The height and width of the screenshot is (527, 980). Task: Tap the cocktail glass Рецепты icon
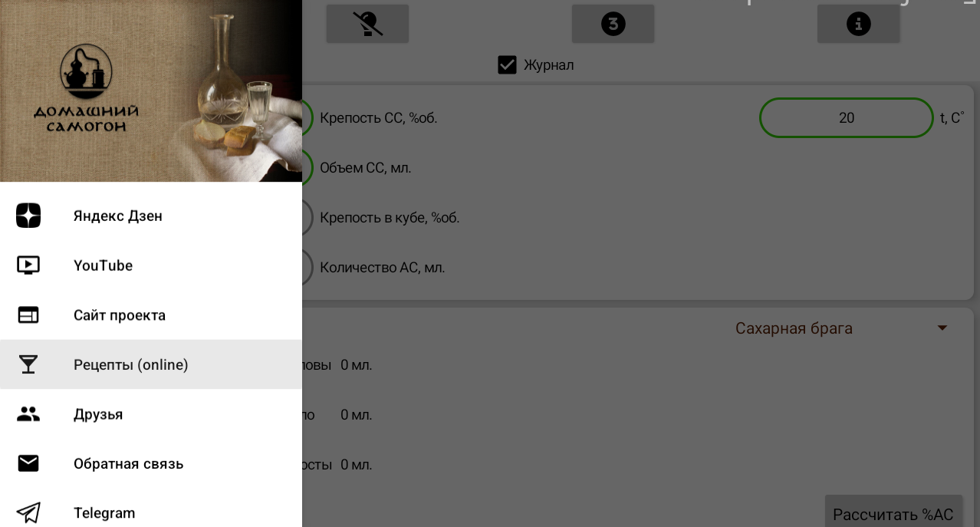28,364
